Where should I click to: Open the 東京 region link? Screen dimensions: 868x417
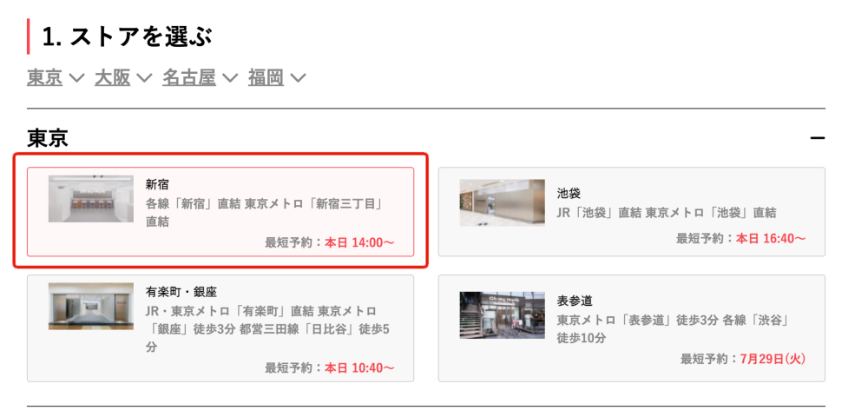click(45, 78)
